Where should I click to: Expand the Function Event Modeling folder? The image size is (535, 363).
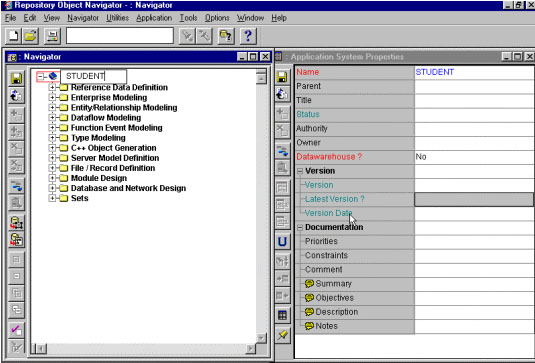[x=52, y=128]
